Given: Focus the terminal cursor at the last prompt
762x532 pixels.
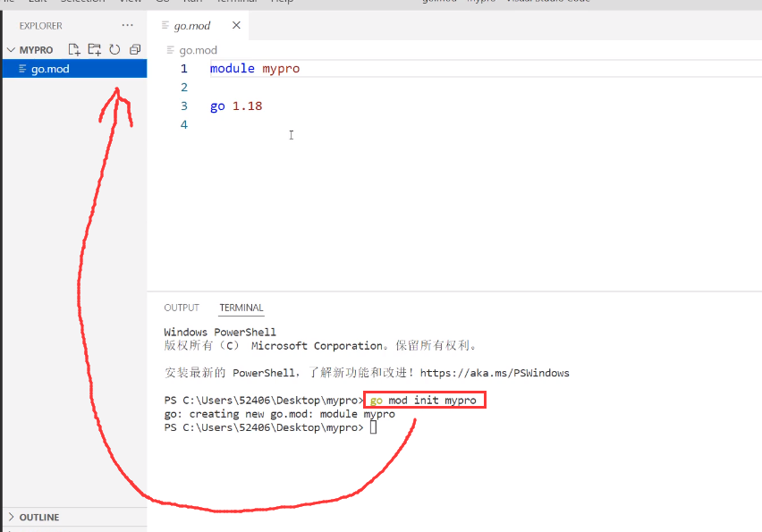Looking at the screenshot, I should tap(373, 427).
